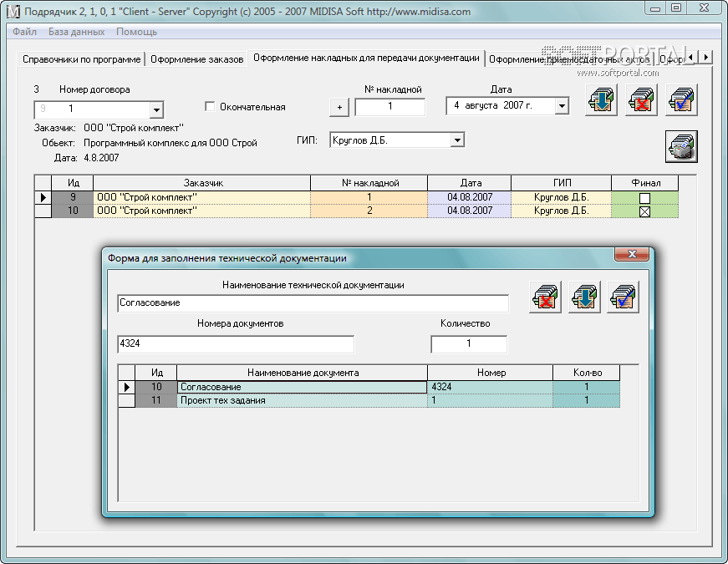This screenshot has width=728, height=564.
Task: Click invoice number cell 2
Action: tap(369, 211)
